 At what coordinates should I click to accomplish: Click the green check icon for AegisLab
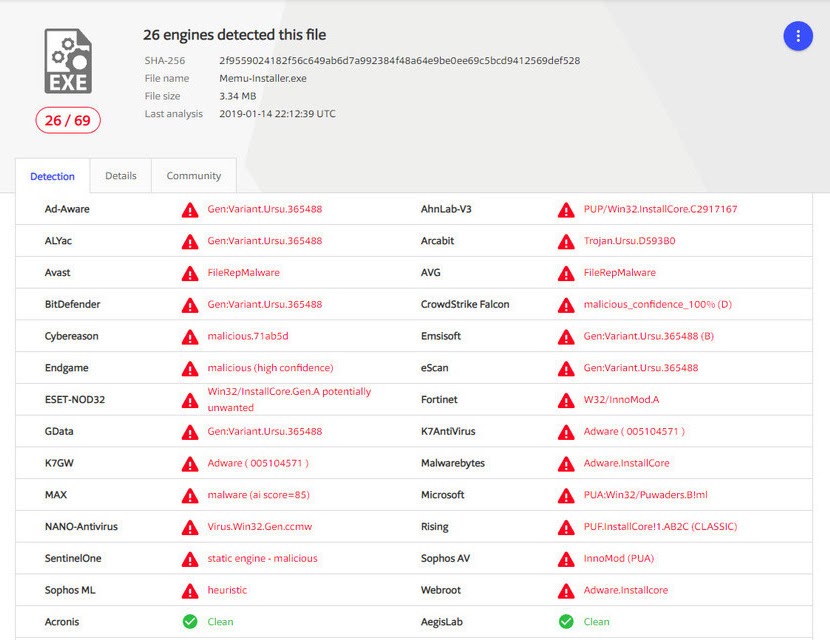566,622
